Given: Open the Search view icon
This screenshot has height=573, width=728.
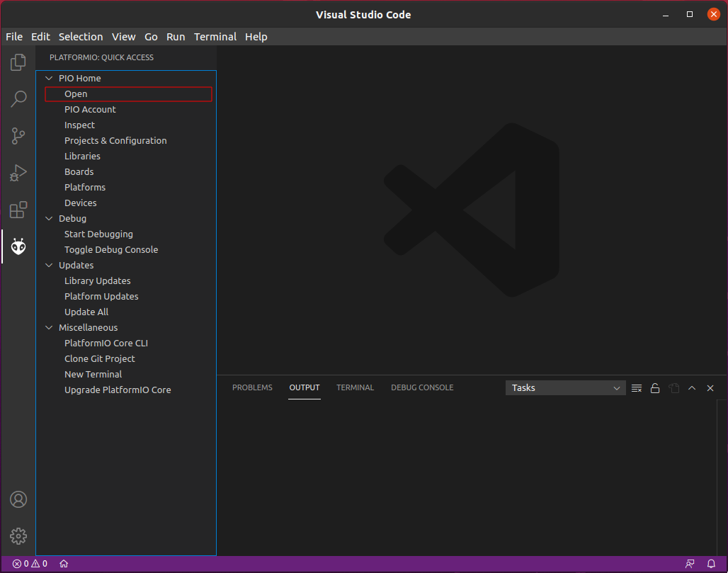Looking at the screenshot, I should click(x=18, y=98).
